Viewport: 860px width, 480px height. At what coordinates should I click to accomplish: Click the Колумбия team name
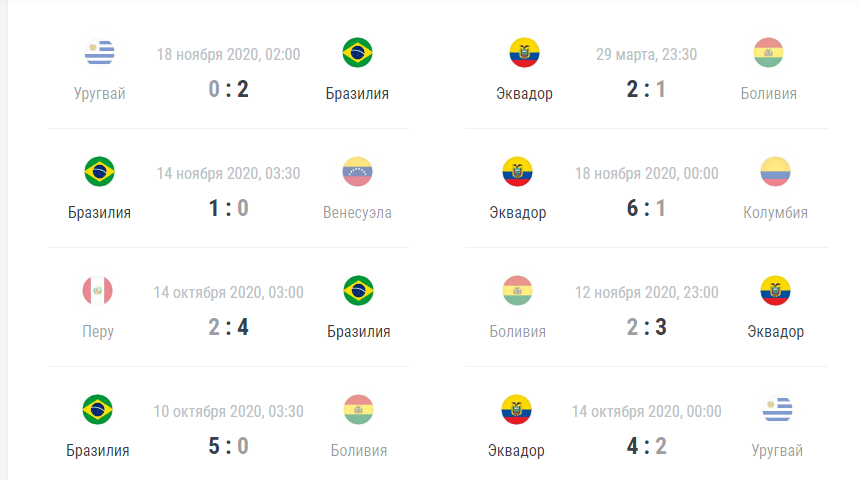pyautogui.click(x=776, y=212)
